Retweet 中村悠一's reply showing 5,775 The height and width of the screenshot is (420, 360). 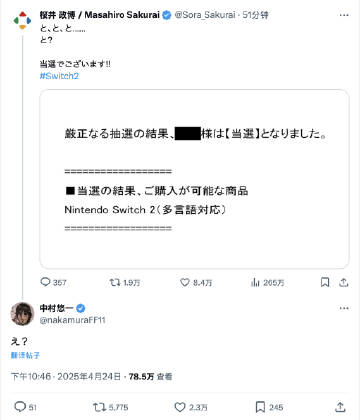99,407
